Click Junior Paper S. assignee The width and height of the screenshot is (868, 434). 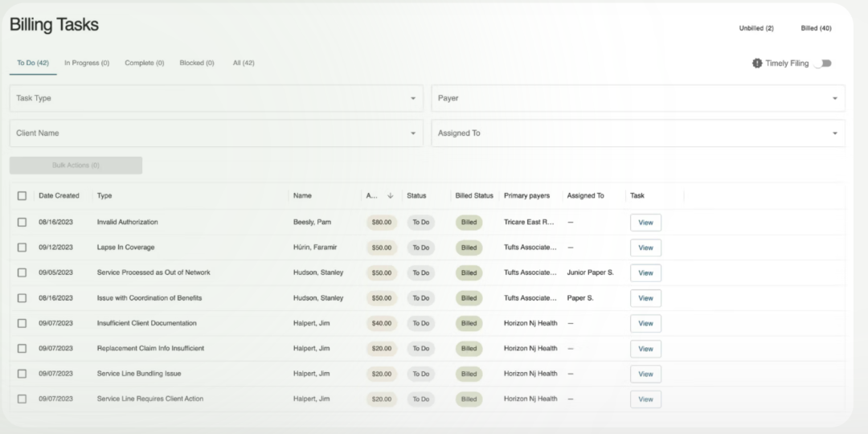tap(590, 272)
